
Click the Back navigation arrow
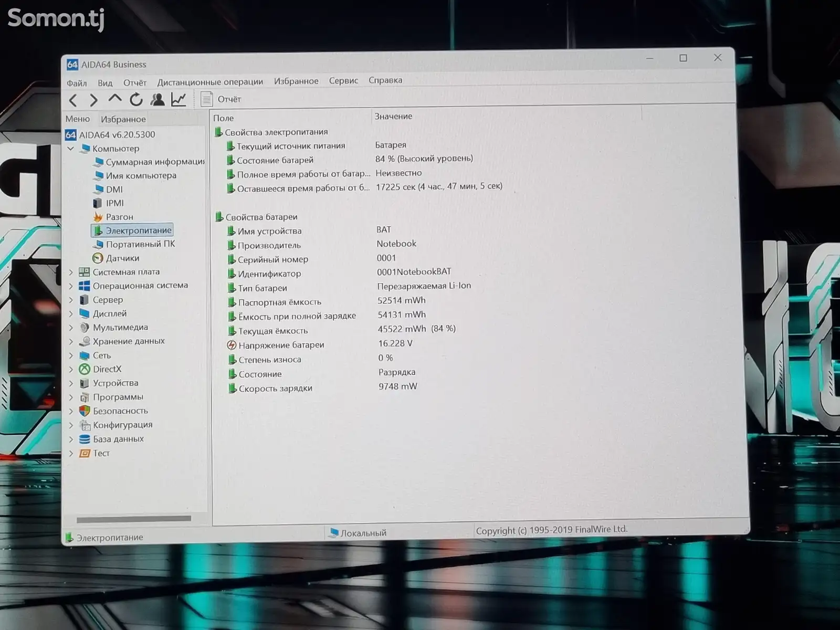point(73,100)
